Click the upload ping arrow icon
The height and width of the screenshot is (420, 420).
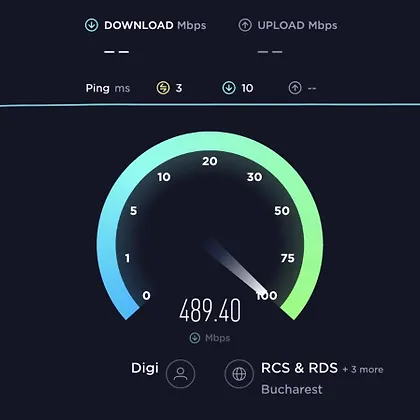click(x=295, y=88)
